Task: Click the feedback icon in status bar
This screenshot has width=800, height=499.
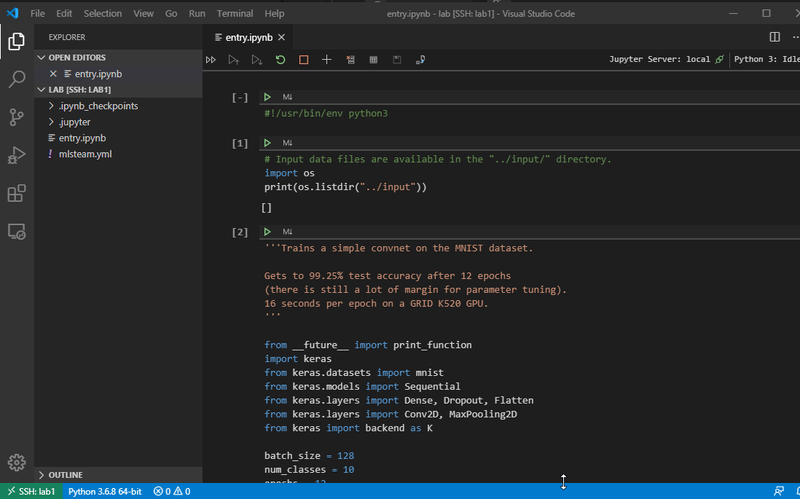Action: [779, 491]
